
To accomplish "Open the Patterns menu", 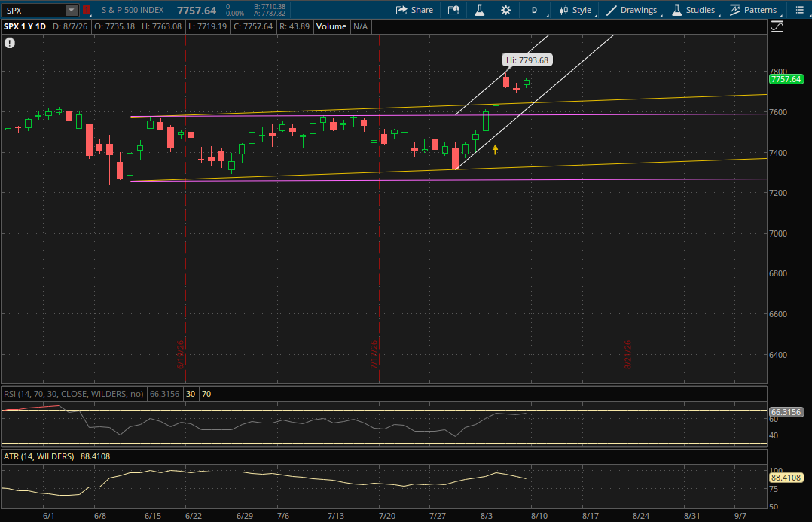I will (x=753, y=10).
